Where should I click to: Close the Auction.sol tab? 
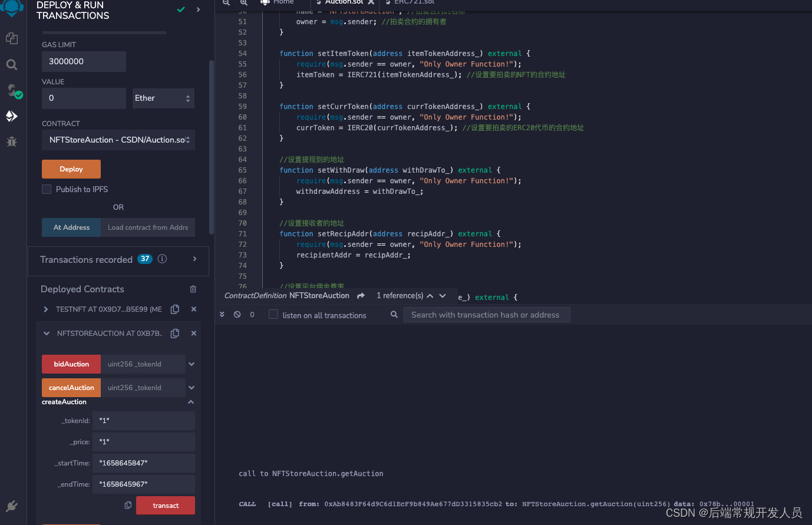[x=371, y=2]
